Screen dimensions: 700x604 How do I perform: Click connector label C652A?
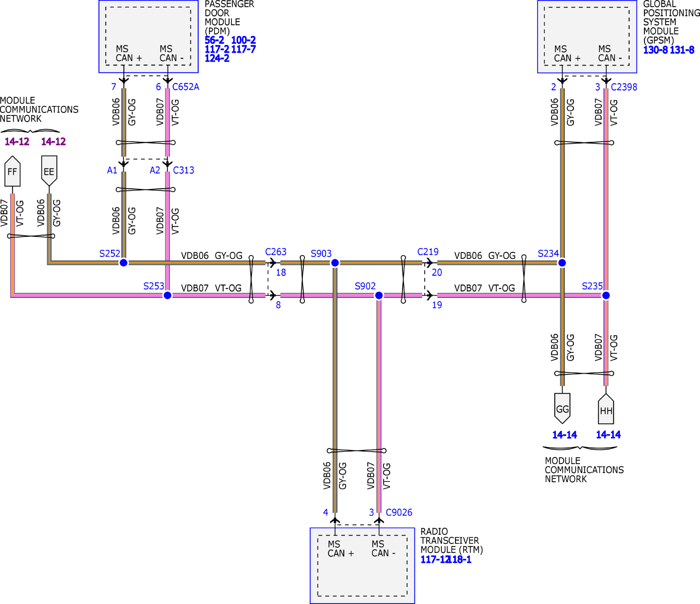(x=186, y=87)
